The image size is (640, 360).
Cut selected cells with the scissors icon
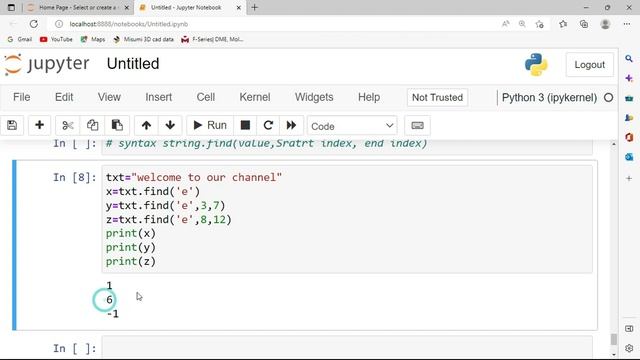(x=67, y=125)
